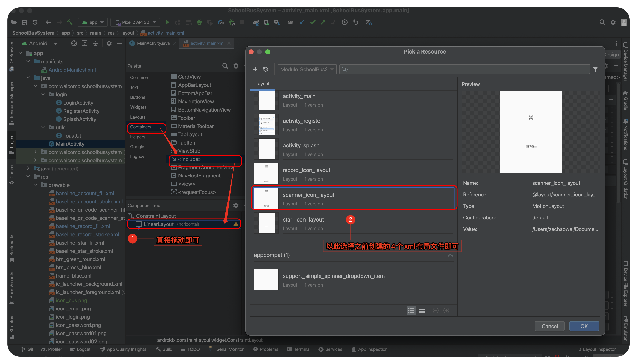
Task: Select the Layout tab in resource dialog
Action: [262, 84]
